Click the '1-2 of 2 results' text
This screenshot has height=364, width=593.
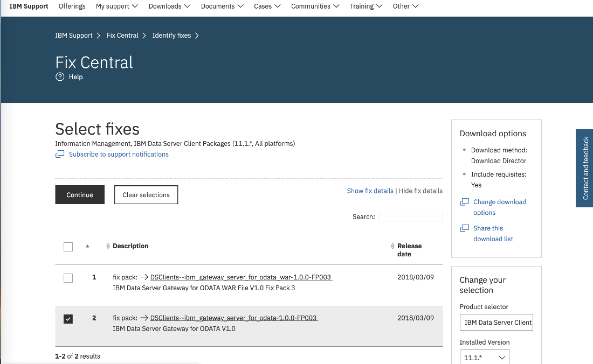(x=78, y=356)
